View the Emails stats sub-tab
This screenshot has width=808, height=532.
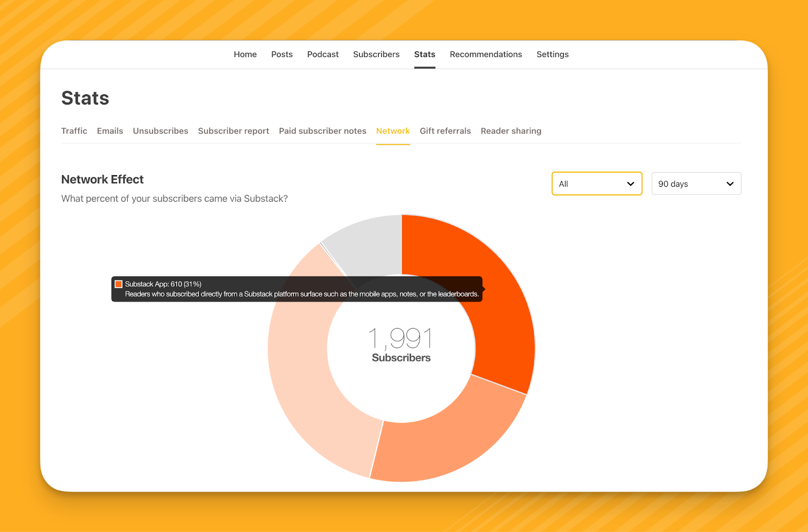click(x=110, y=131)
